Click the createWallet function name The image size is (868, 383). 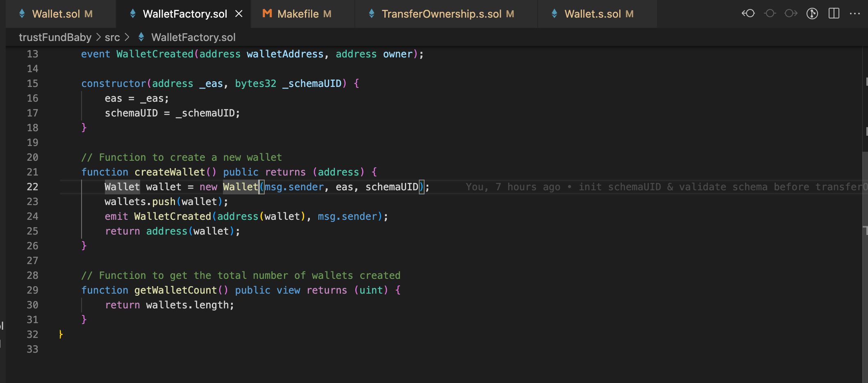click(170, 172)
